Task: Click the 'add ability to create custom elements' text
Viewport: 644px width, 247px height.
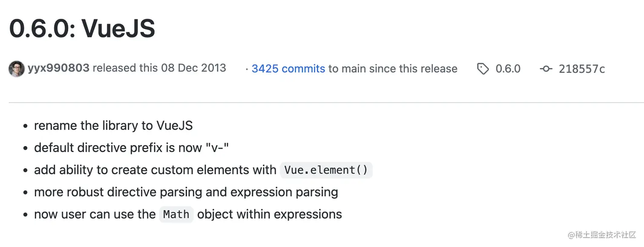Action: [155, 170]
